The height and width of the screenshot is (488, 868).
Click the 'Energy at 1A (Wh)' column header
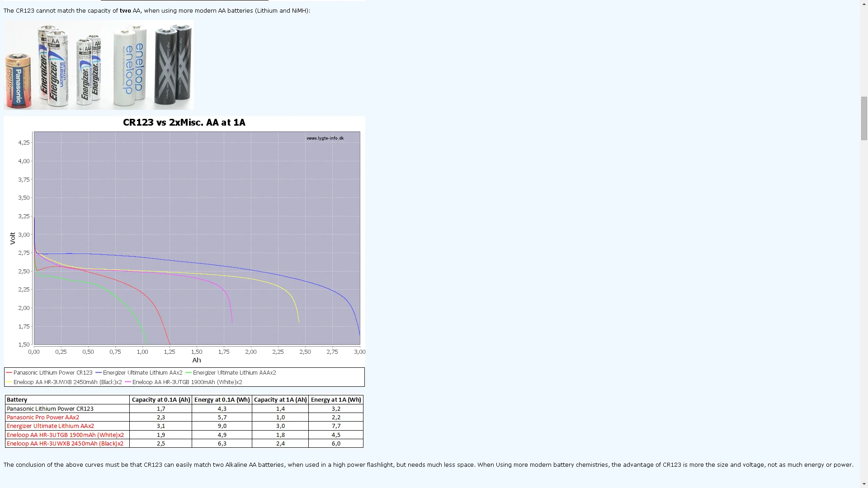336,400
